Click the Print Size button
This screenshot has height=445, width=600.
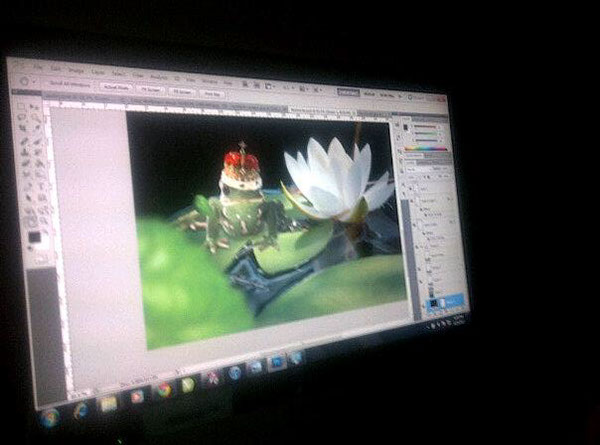(212, 94)
